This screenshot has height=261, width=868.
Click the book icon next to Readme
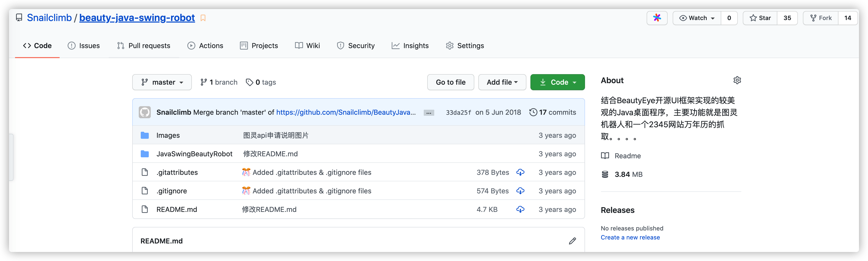coord(605,156)
